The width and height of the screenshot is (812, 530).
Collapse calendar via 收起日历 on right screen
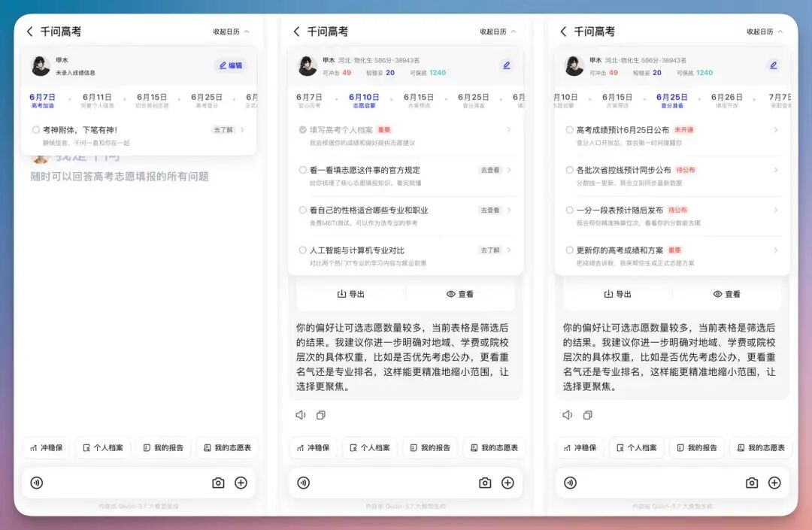click(765, 32)
